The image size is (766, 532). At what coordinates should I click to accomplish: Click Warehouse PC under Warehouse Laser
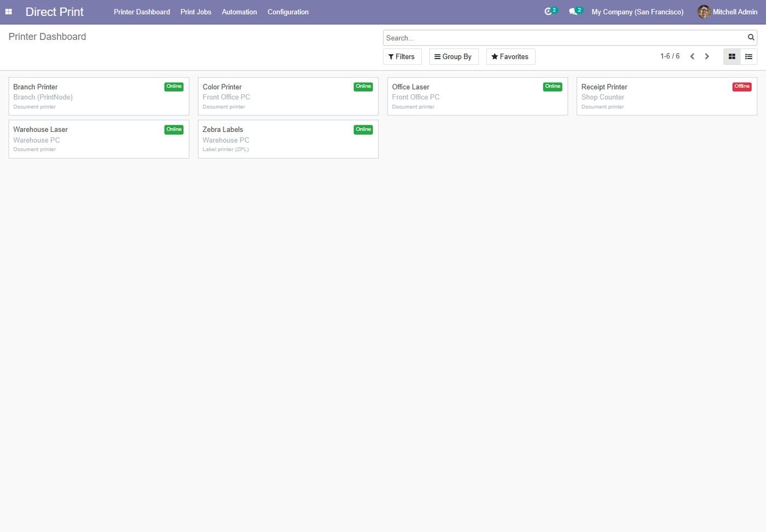[x=37, y=140]
